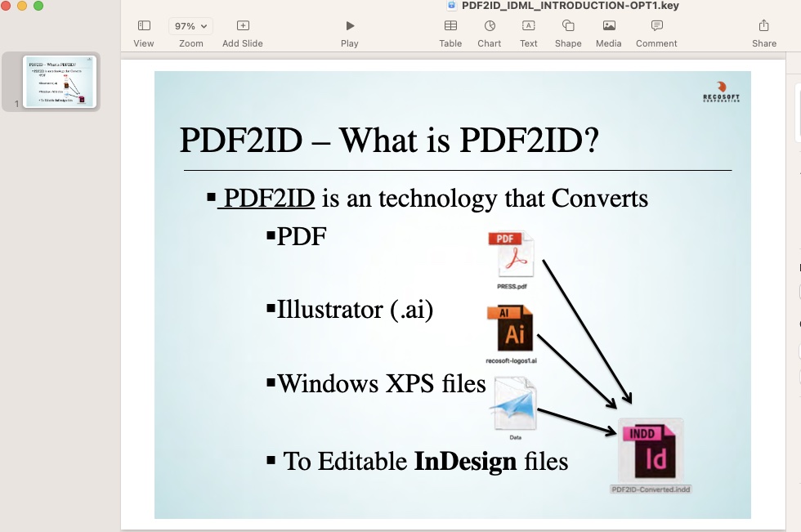Select the slide title 'What is PDF2ID?'
This screenshot has width=801, height=532.
point(389,141)
